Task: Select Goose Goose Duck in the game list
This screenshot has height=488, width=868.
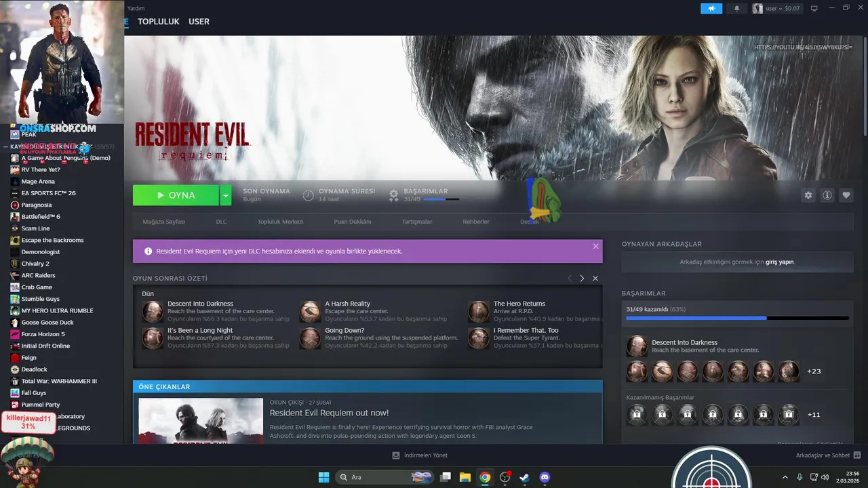Action: [x=47, y=323]
